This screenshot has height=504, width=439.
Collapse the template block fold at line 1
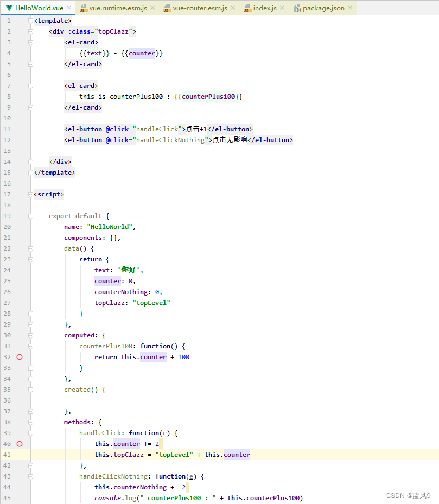[30, 21]
